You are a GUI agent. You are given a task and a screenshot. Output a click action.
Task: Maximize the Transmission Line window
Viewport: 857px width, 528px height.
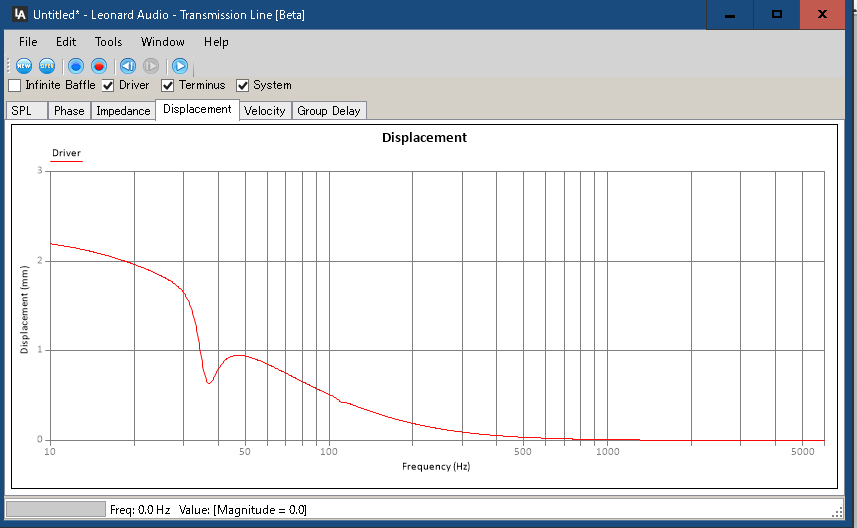point(777,15)
